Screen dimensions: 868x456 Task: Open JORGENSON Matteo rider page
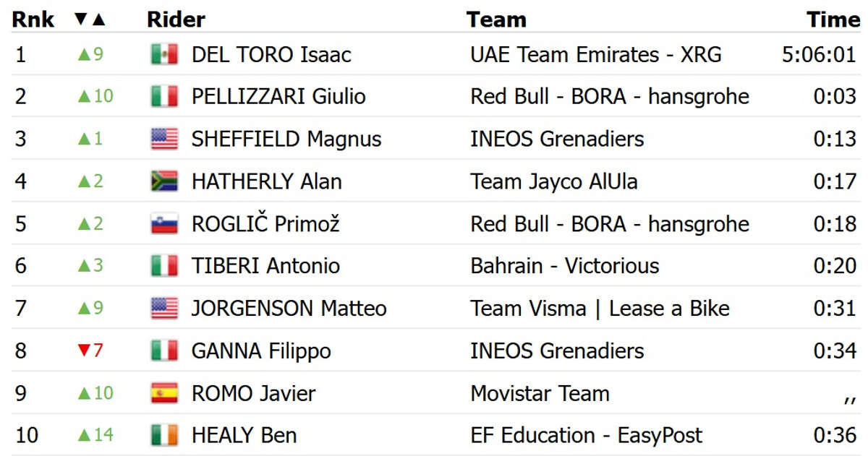(289, 309)
